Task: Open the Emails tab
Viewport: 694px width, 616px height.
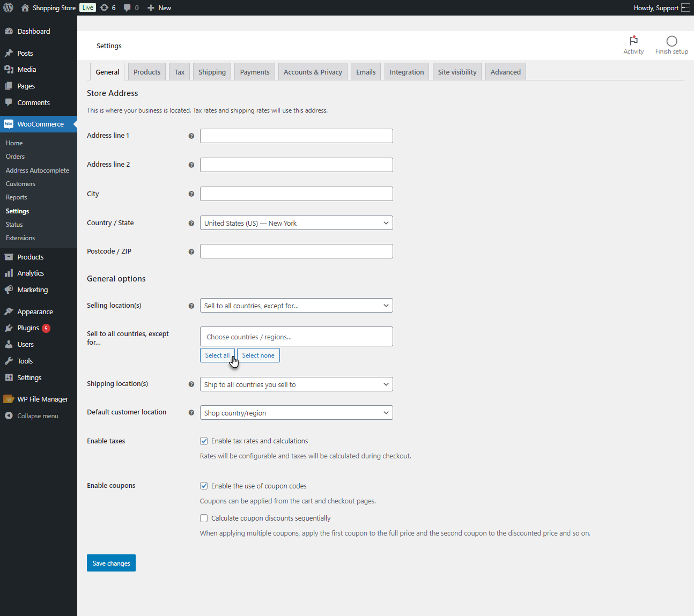Action: (366, 72)
